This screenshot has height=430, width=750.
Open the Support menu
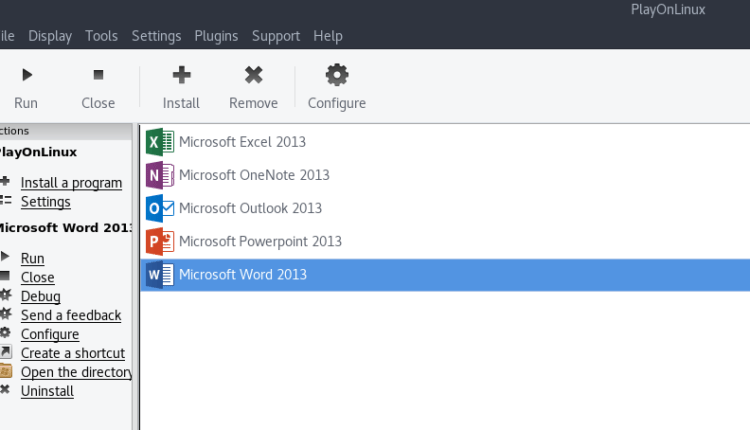pyautogui.click(x=276, y=36)
